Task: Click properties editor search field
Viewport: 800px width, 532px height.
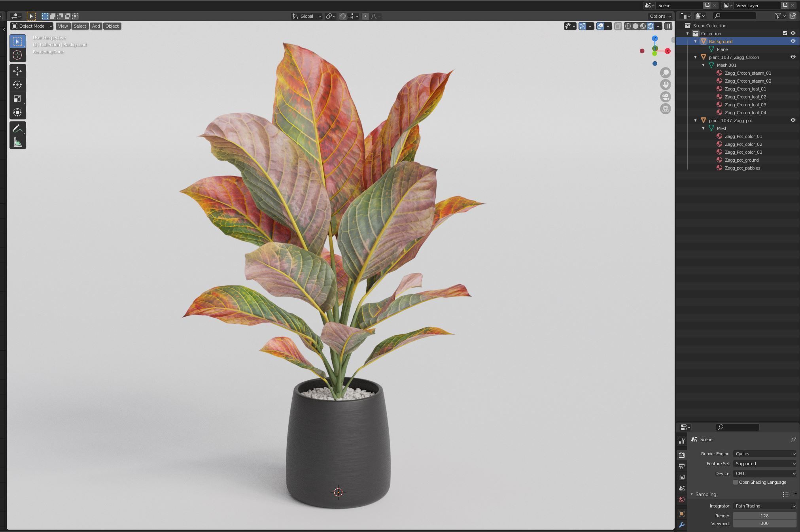Action: click(738, 427)
